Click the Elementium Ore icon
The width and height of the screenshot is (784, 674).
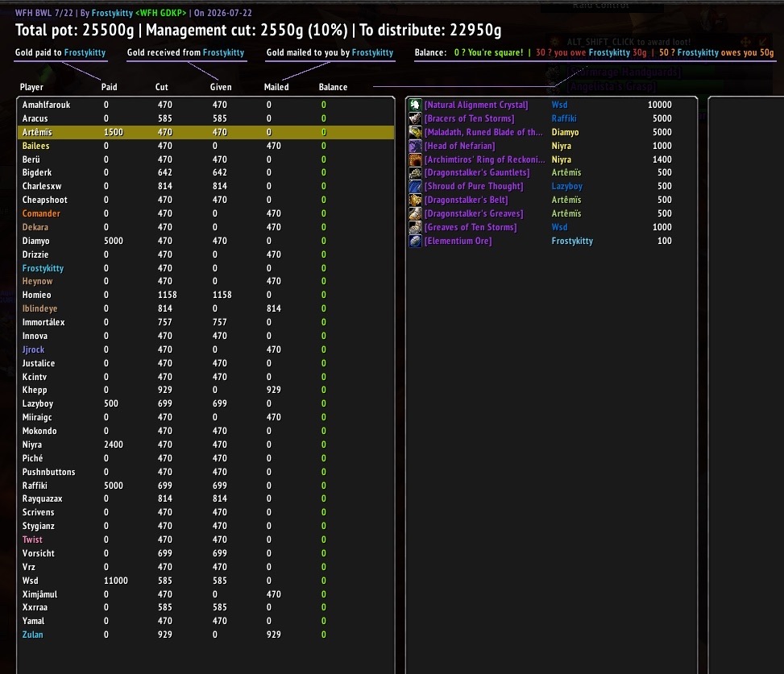[415, 241]
